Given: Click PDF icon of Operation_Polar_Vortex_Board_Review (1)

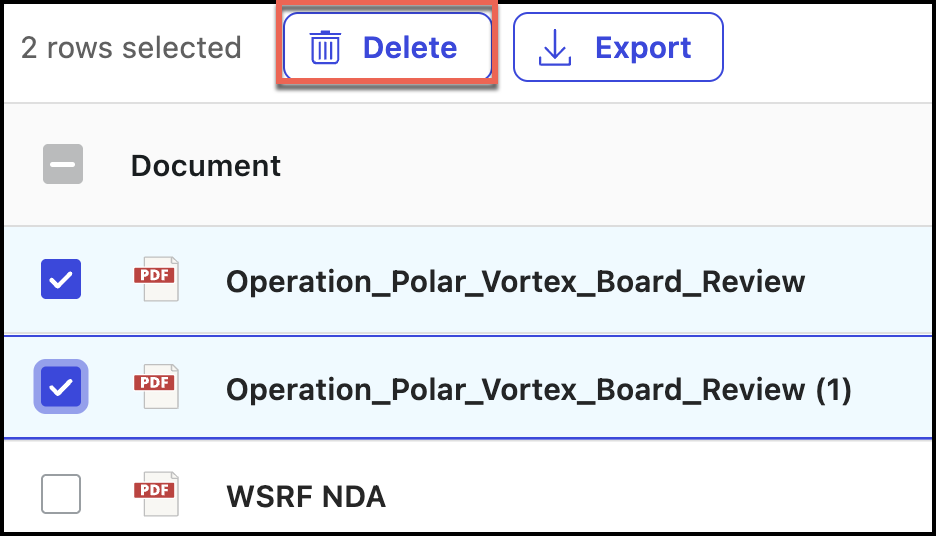Looking at the screenshot, I should pyautogui.click(x=155, y=387).
